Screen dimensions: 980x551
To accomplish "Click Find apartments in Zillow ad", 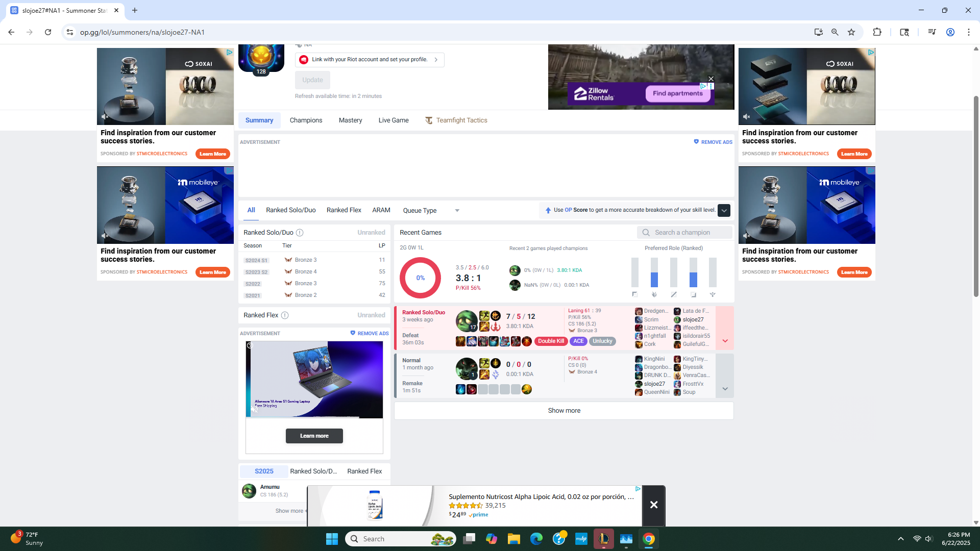I will tap(677, 94).
